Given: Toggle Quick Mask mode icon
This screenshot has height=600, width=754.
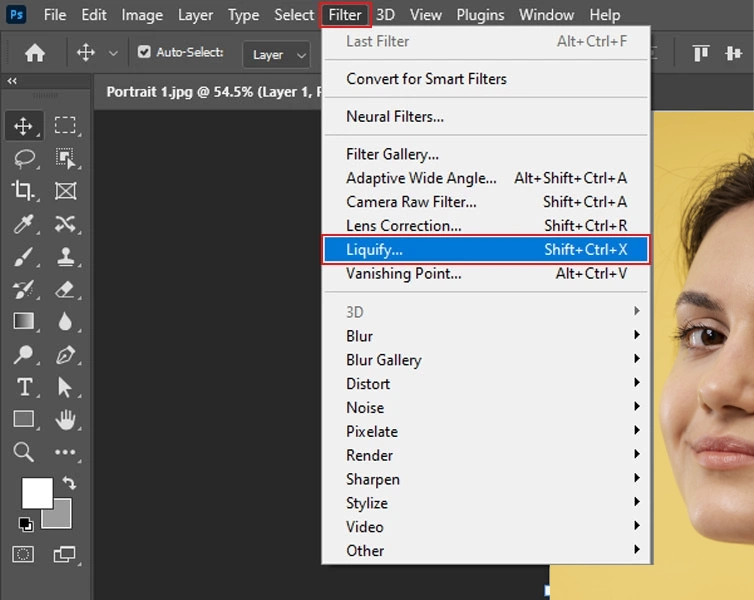Looking at the screenshot, I should [24, 553].
